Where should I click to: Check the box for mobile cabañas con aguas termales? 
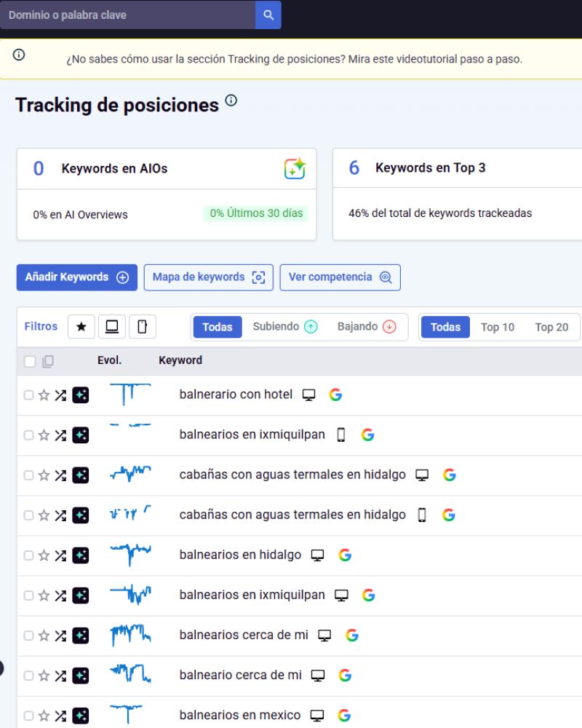29,515
